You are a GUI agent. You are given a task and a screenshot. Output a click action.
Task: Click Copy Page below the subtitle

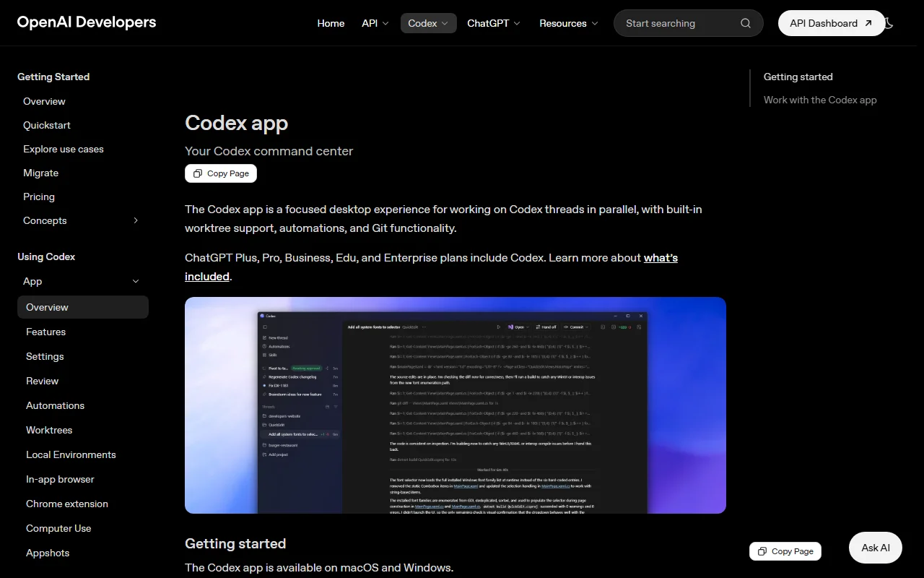[221, 173]
